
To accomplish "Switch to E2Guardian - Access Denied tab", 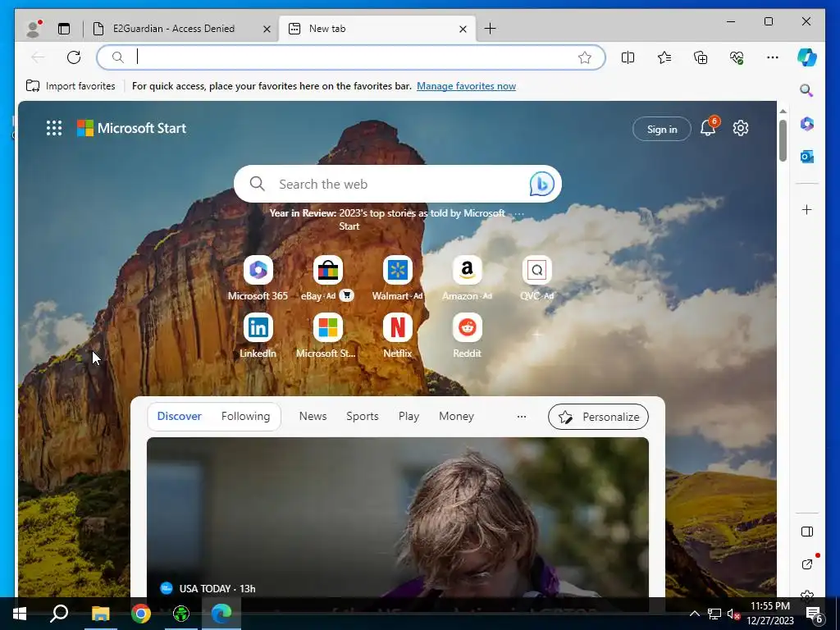I will (x=173, y=29).
